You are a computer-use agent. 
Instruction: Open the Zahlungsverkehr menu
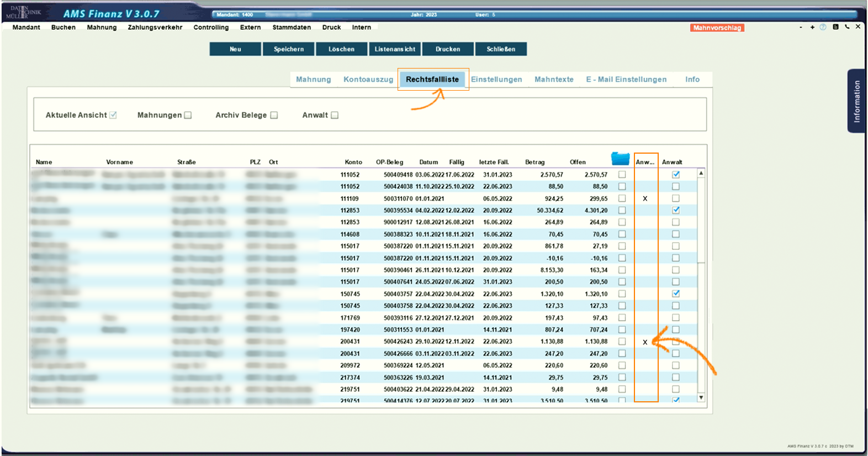point(155,27)
